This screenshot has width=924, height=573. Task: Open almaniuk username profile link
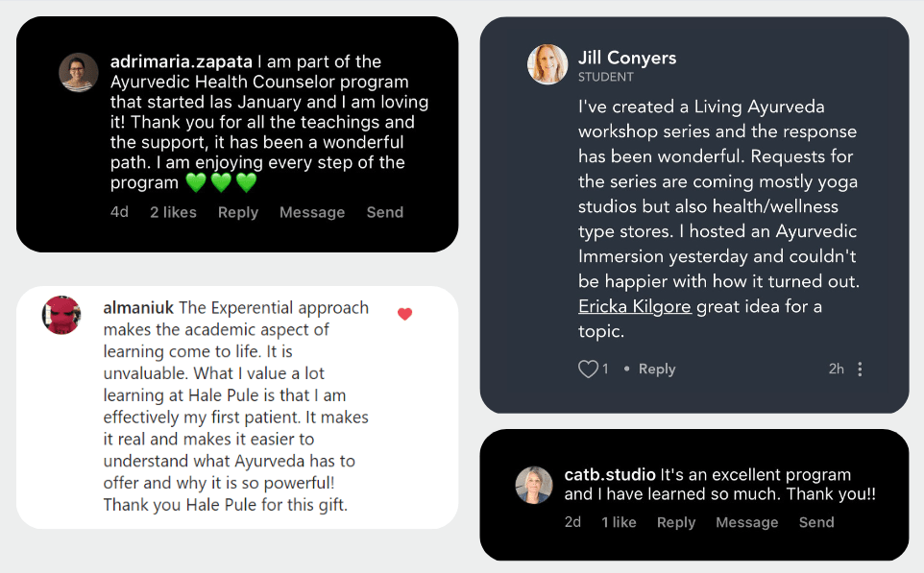[x=138, y=308]
